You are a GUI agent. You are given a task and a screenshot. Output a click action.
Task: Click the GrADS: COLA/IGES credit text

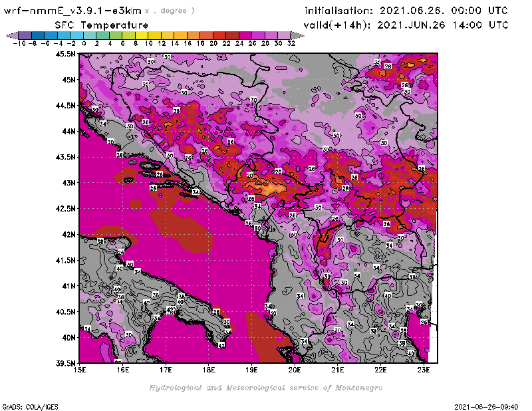(30, 407)
